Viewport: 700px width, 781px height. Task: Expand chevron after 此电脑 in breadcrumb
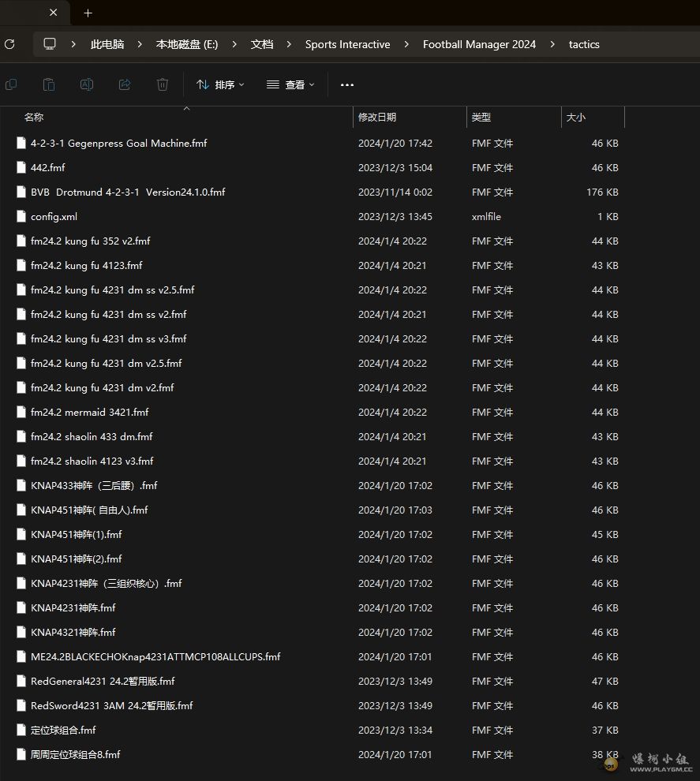click(x=140, y=44)
